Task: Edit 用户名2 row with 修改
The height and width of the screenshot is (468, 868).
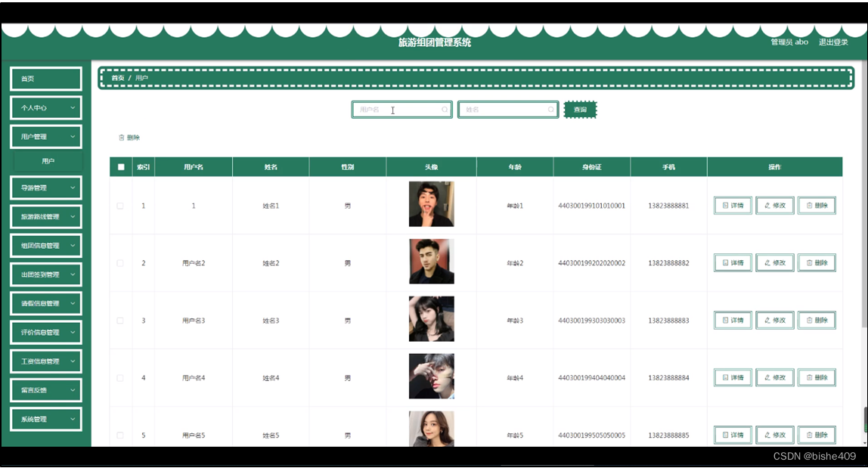Action: [775, 262]
